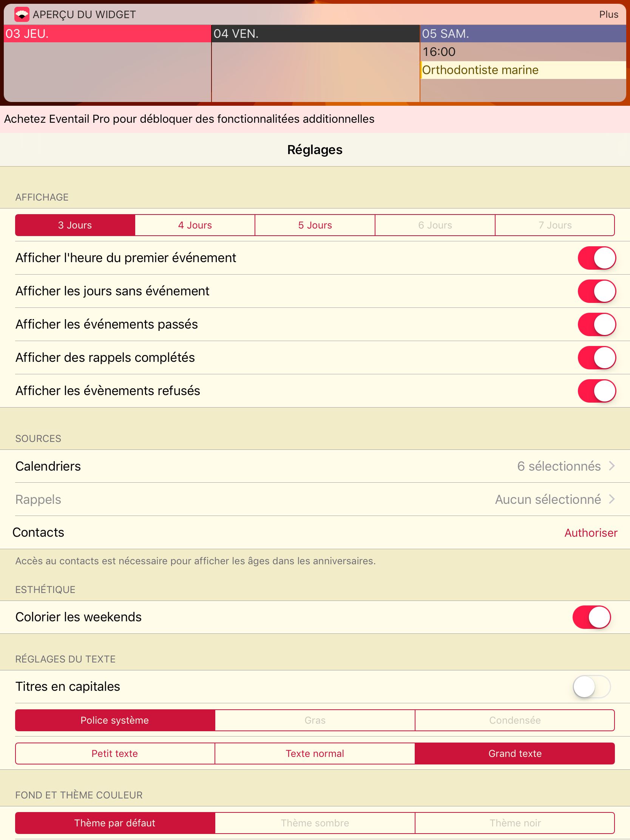Select Petit texte size option
630x840 pixels.
pos(115,754)
